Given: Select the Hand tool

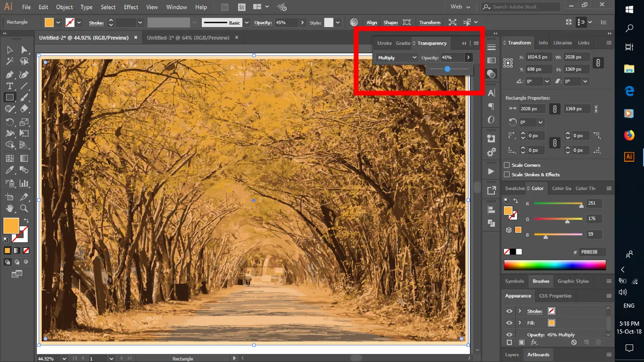Looking at the screenshot, I should 10,208.
